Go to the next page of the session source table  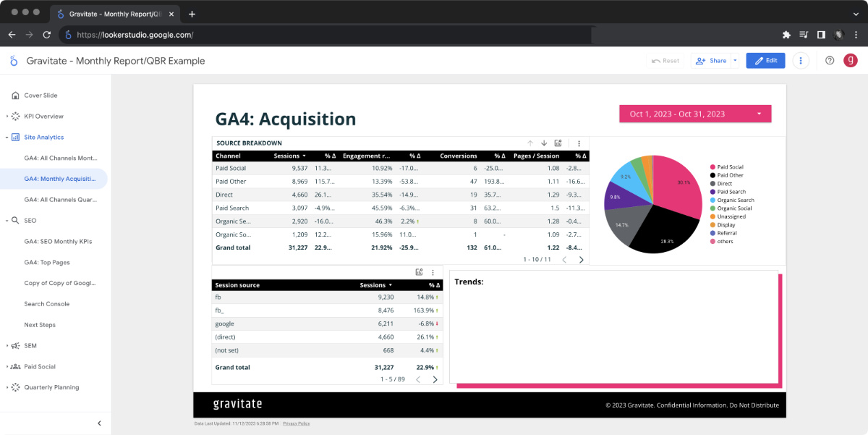point(435,379)
